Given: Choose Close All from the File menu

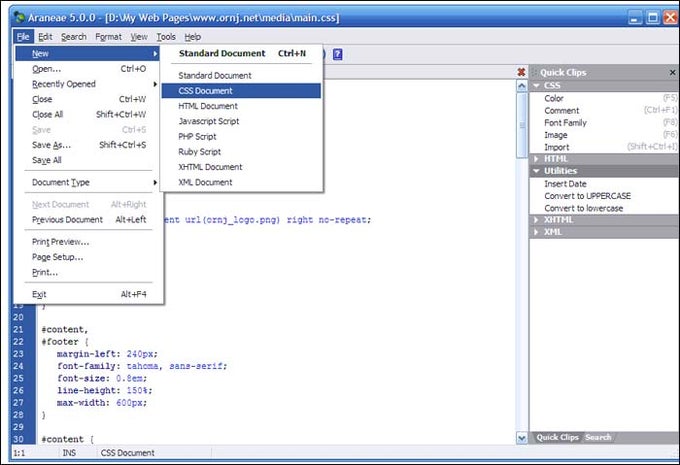Looking at the screenshot, I should tap(88, 115).
